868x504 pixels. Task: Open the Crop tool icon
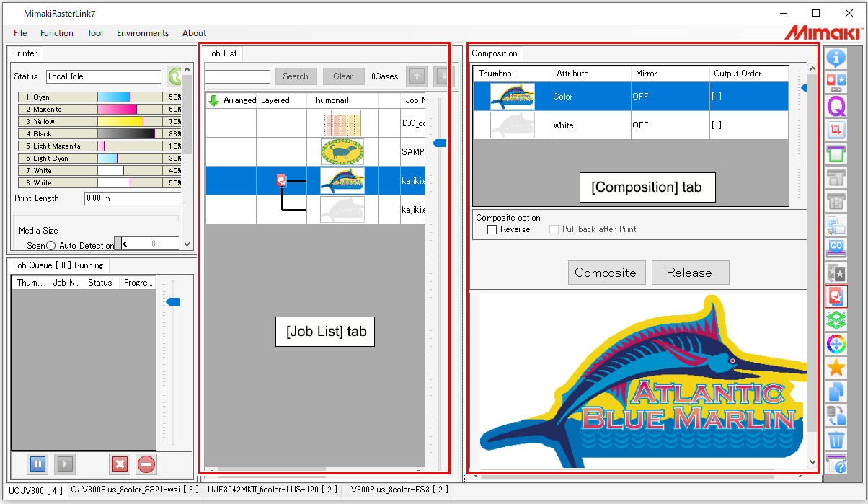836,130
